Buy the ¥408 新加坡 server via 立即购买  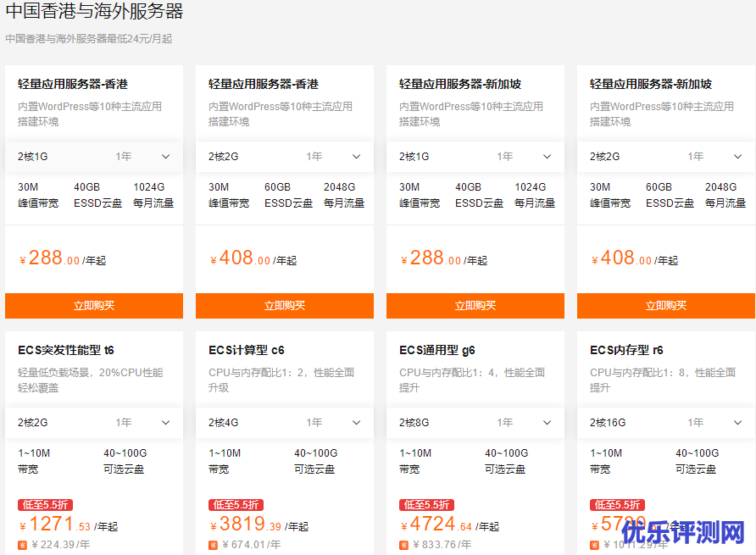[x=666, y=306]
